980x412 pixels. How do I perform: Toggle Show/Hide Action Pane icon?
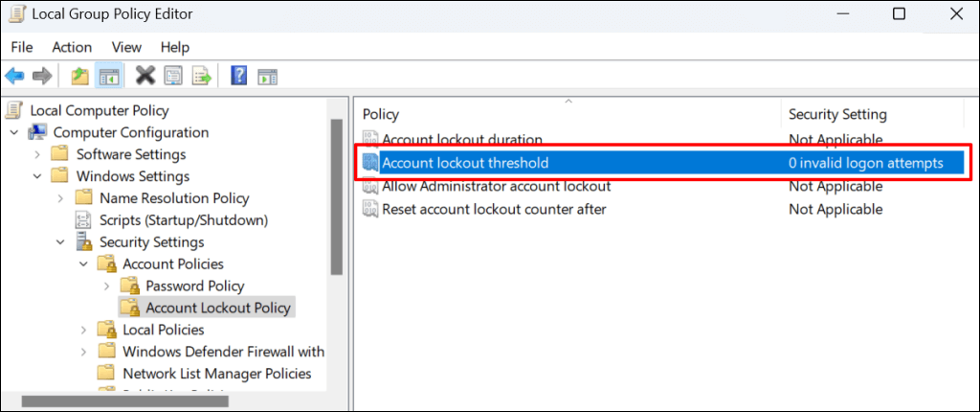(x=267, y=77)
